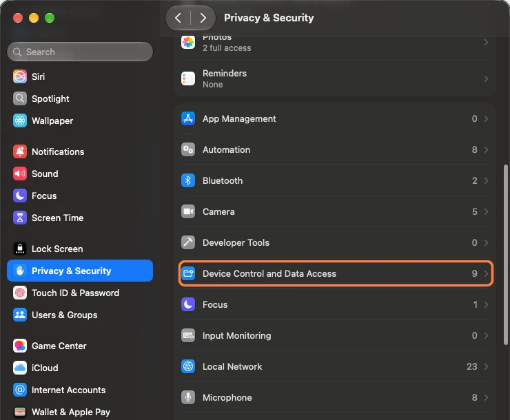Click the Bluetooth symbol icon
Screen dimensions: 510x420
pos(188,180)
